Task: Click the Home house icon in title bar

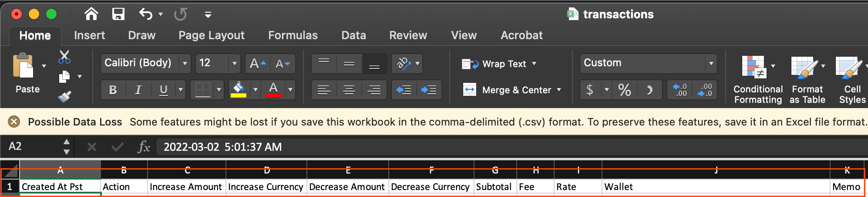Action: (x=91, y=14)
